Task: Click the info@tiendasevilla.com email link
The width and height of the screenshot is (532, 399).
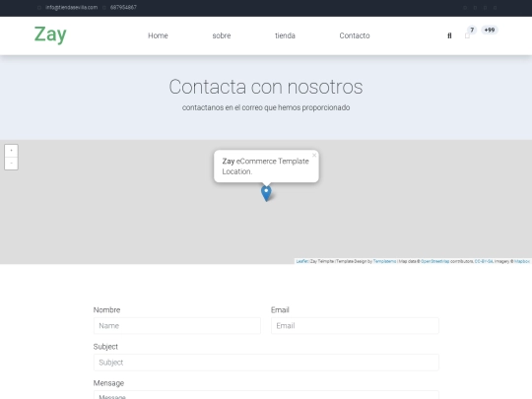Action: 71,8
